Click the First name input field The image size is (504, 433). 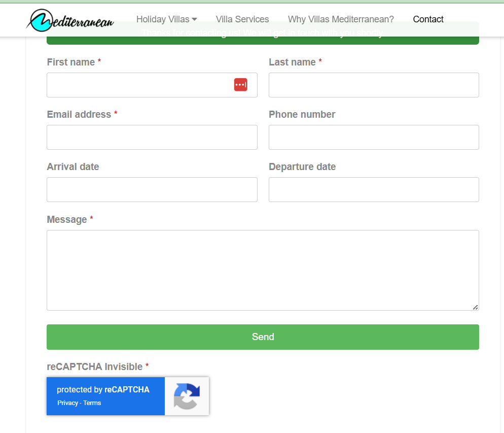[x=152, y=85]
